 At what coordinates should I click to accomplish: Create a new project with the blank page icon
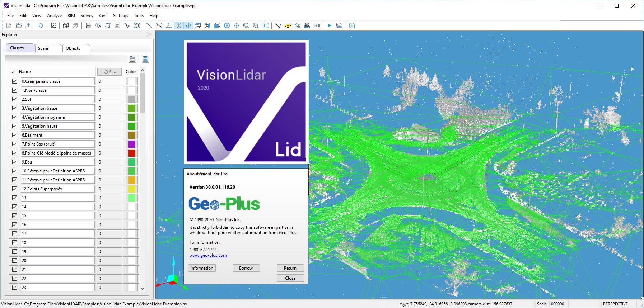point(9,25)
